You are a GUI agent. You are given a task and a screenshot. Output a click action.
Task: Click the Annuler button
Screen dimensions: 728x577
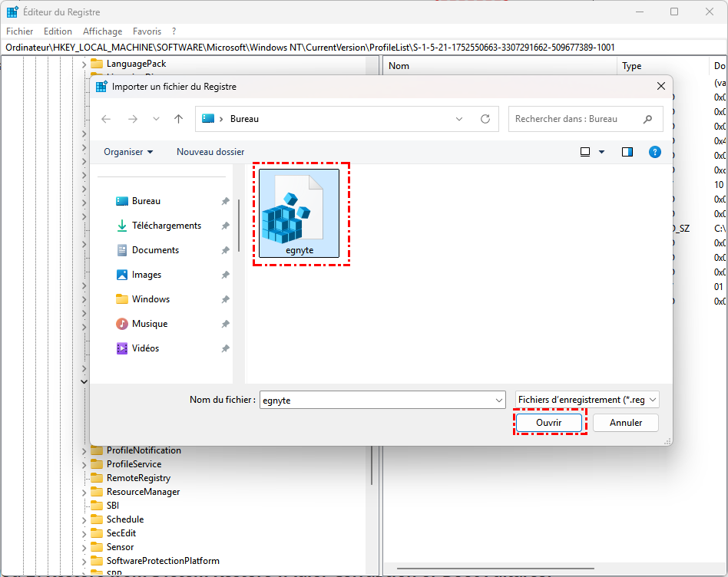click(x=626, y=423)
